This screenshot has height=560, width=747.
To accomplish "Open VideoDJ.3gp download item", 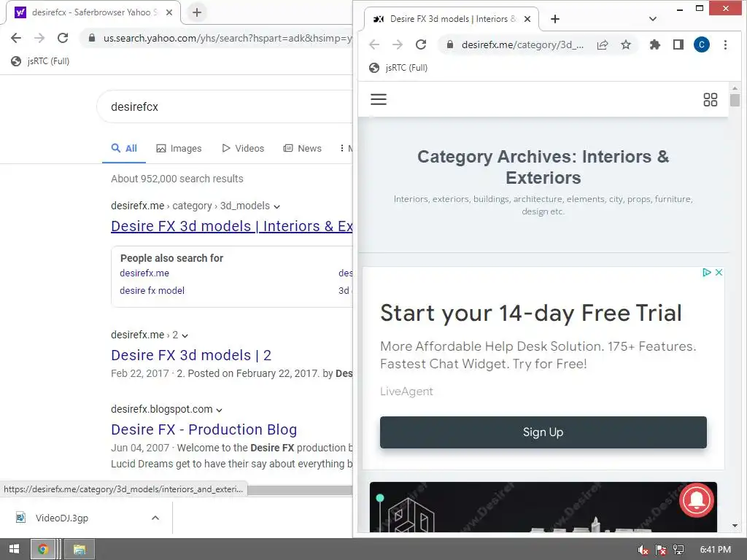I will click(61, 518).
